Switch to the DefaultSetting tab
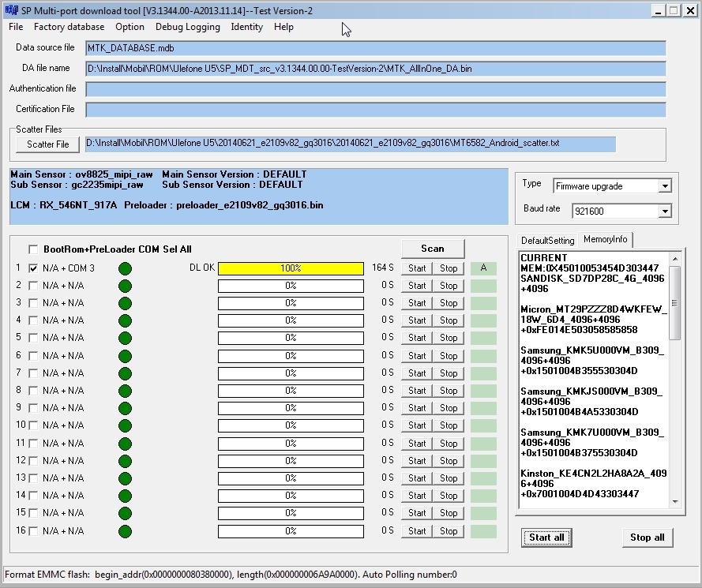 click(547, 240)
